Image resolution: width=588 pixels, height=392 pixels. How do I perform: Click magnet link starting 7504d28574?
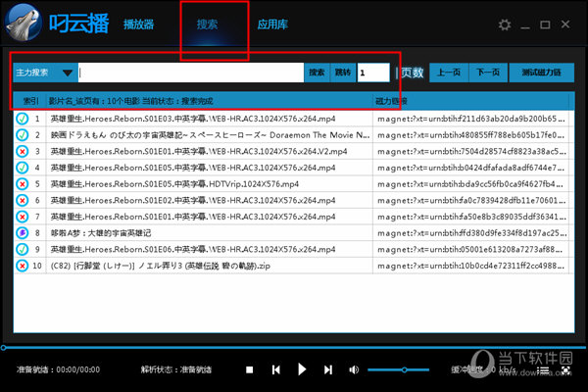pos(471,152)
